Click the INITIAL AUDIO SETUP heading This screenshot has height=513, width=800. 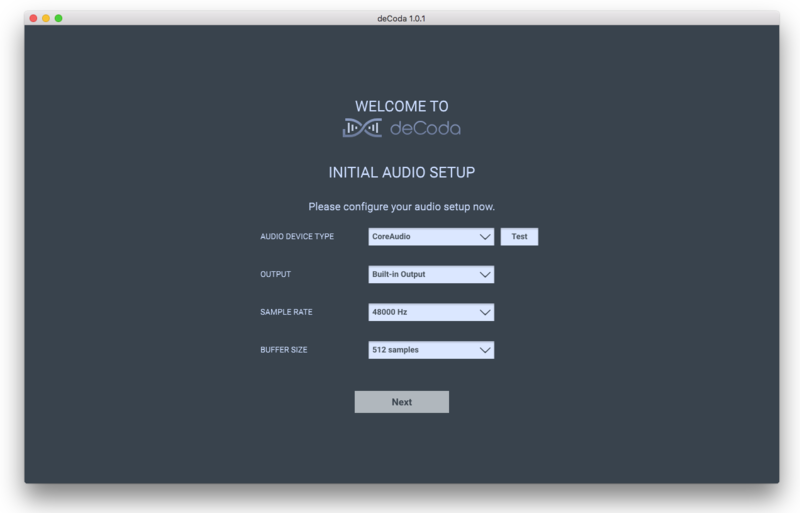point(402,173)
